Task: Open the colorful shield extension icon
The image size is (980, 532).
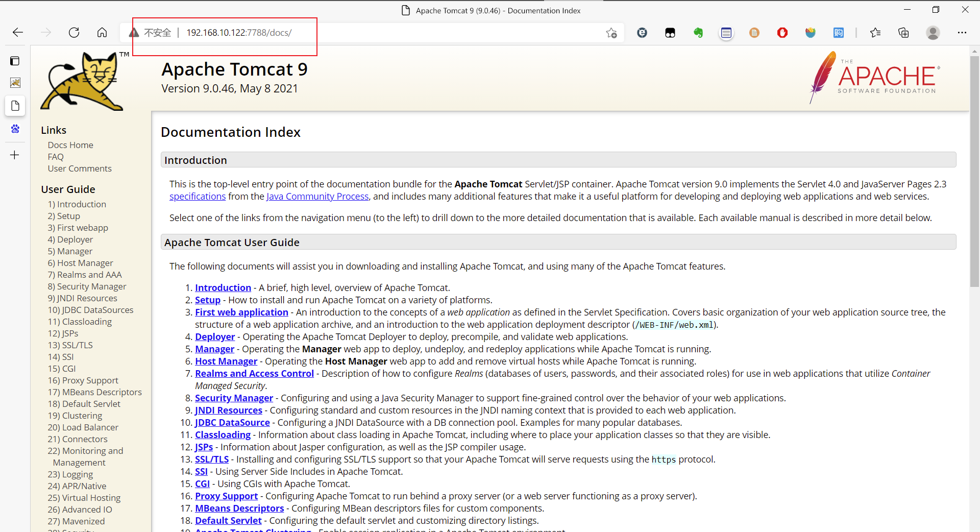Action: click(x=811, y=33)
